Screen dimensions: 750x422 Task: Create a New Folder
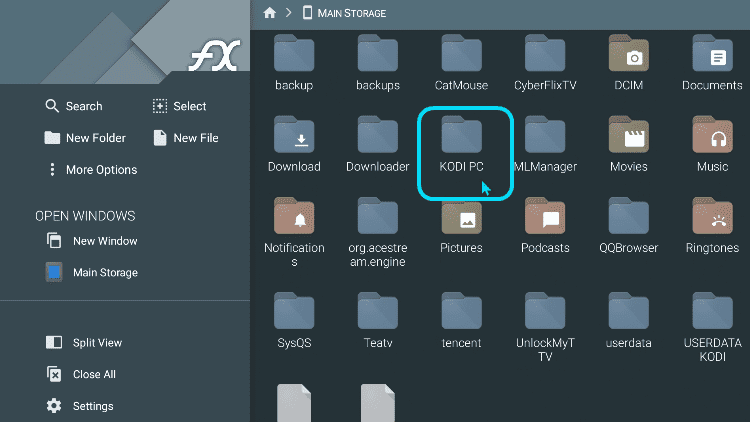85,138
